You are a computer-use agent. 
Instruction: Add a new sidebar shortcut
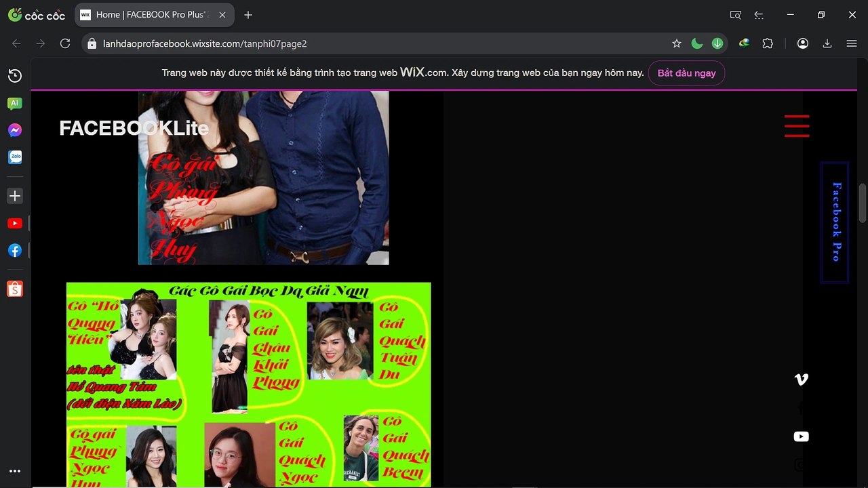(x=15, y=196)
